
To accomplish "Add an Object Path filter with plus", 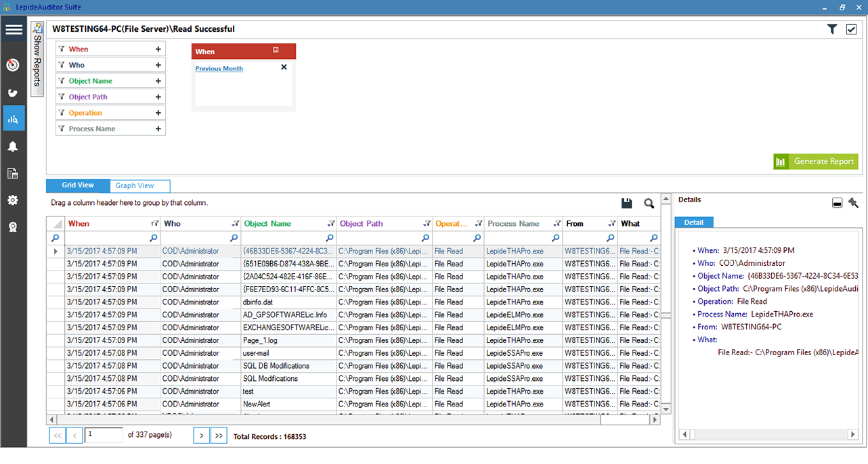I will pyautogui.click(x=158, y=97).
